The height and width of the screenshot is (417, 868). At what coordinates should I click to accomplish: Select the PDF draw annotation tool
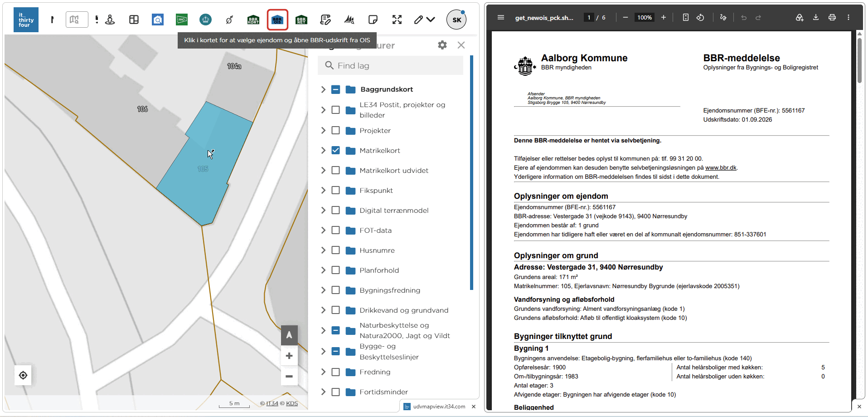pos(723,17)
